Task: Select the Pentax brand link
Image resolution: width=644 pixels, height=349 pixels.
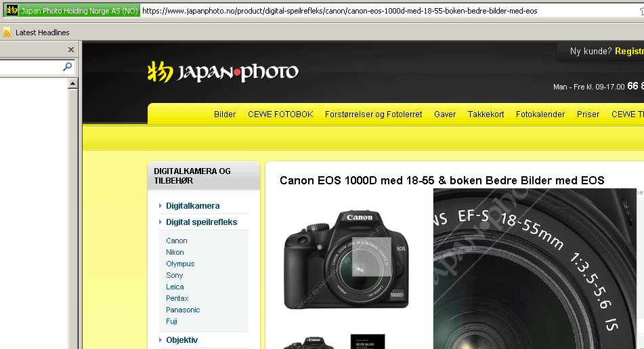Action: tap(177, 298)
